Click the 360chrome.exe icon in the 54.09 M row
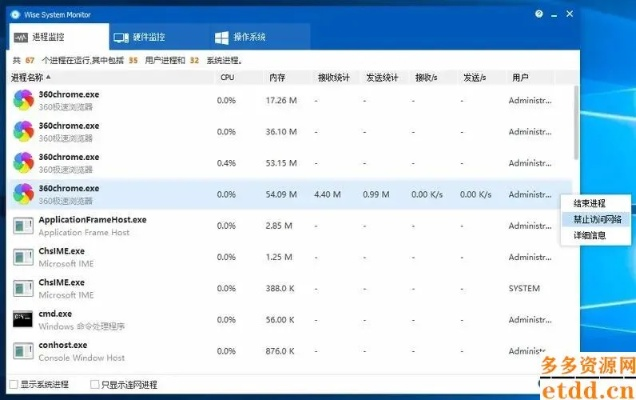636x400 pixels. (x=24, y=194)
